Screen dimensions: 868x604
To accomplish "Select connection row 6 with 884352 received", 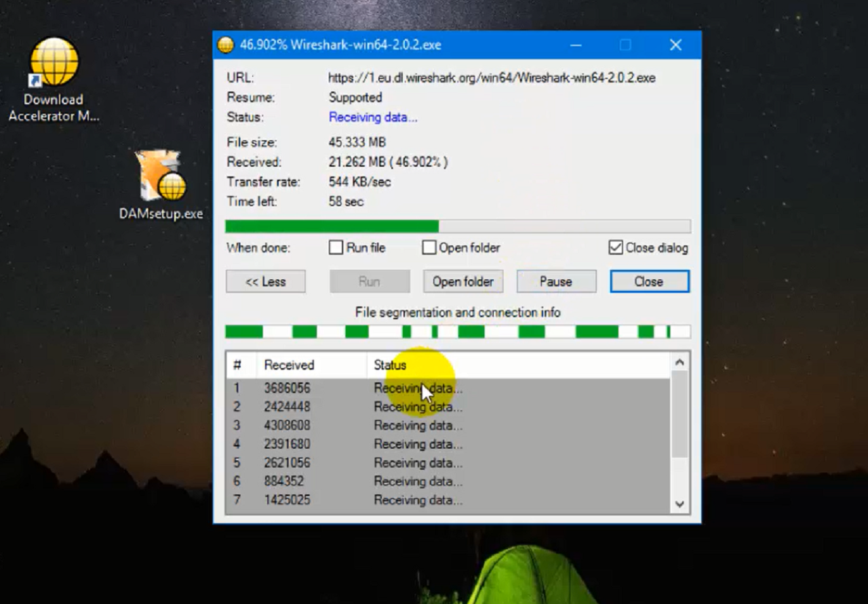I will point(448,481).
